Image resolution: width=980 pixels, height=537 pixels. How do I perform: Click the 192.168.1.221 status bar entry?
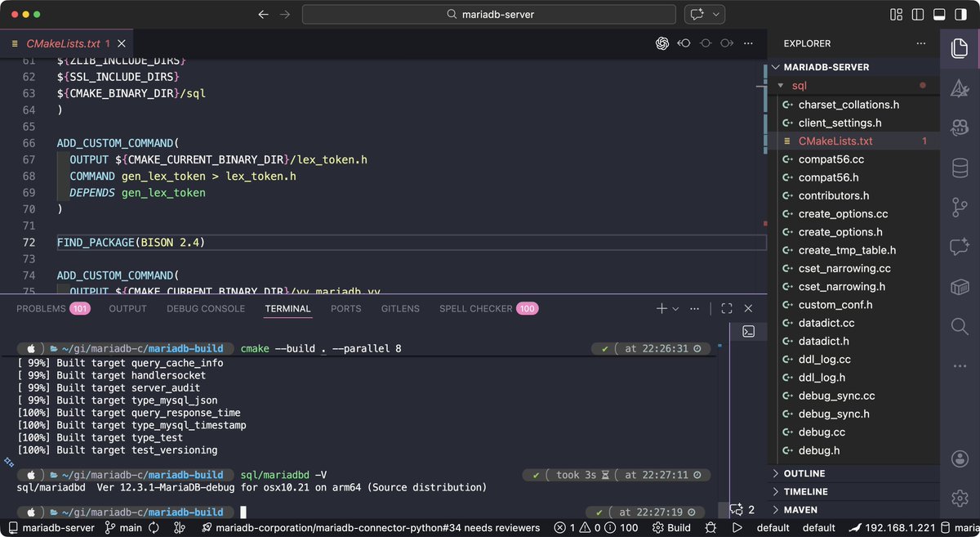[890, 528]
